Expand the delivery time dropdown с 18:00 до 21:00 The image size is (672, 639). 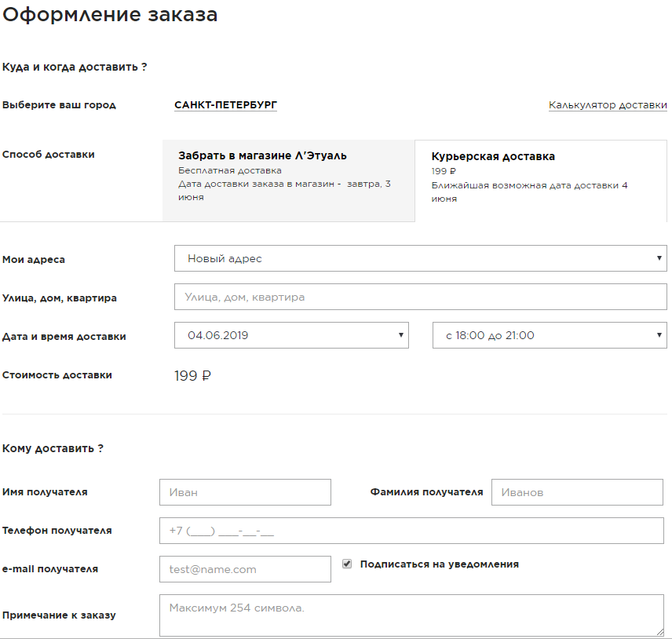coord(549,335)
